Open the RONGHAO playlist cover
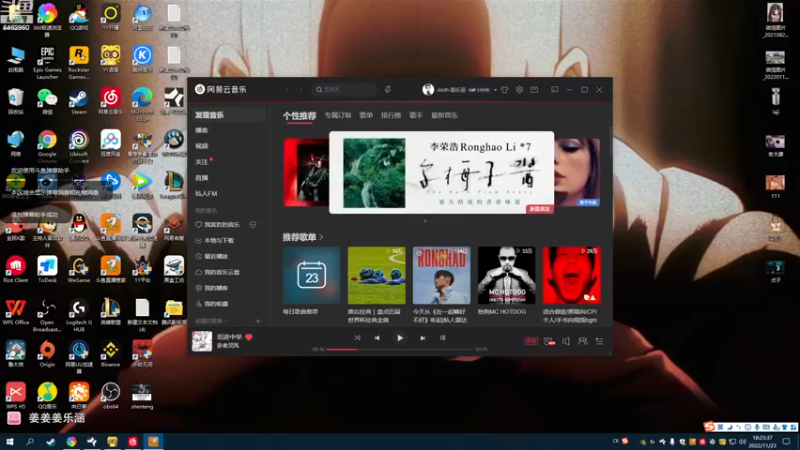This screenshot has height=450, width=800. 441,276
